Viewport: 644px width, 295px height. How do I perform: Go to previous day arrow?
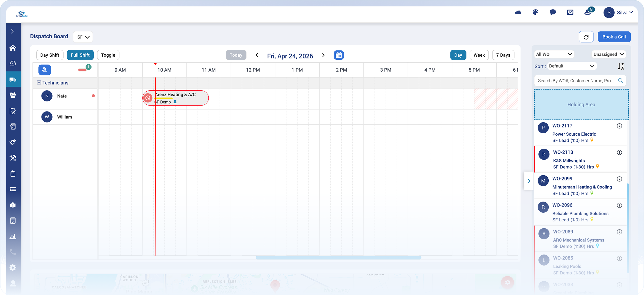(257, 55)
